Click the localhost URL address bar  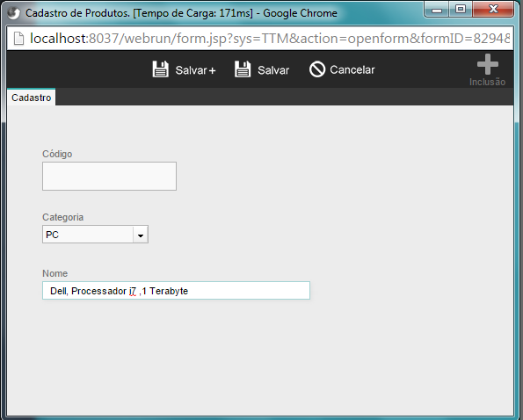(260, 39)
